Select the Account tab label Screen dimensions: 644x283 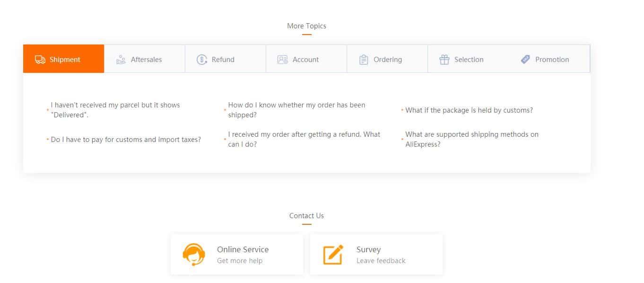click(305, 60)
